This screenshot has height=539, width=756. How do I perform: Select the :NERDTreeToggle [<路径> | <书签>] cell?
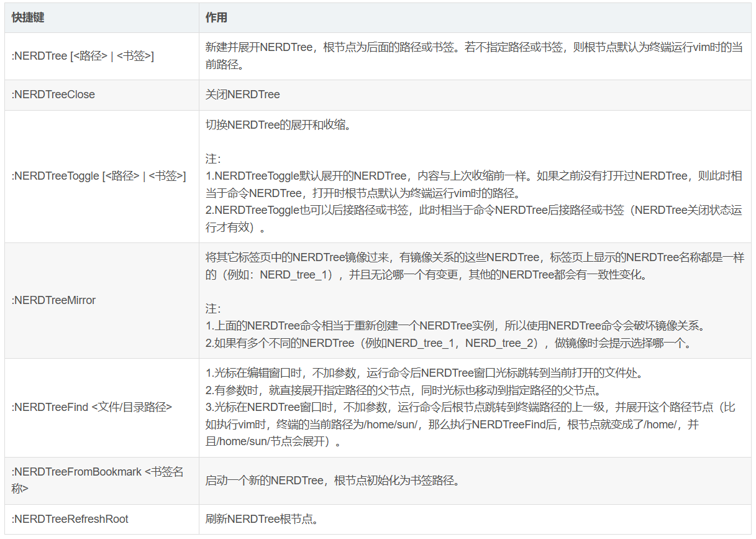102,176
